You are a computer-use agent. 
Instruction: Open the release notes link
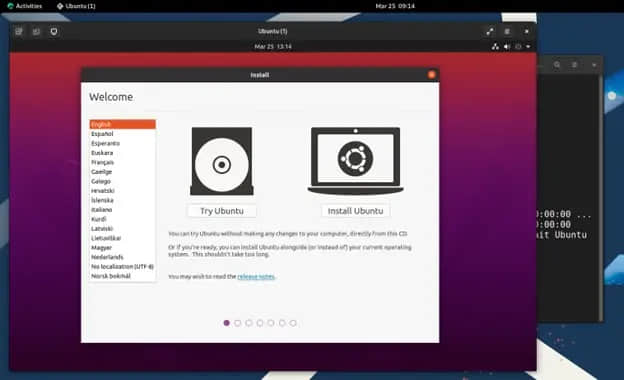256,277
